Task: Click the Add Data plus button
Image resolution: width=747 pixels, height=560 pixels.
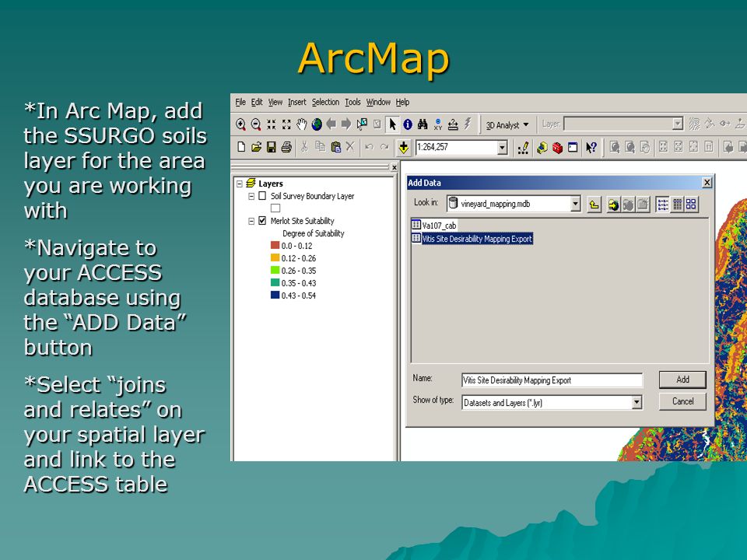Action: point(404,148)
